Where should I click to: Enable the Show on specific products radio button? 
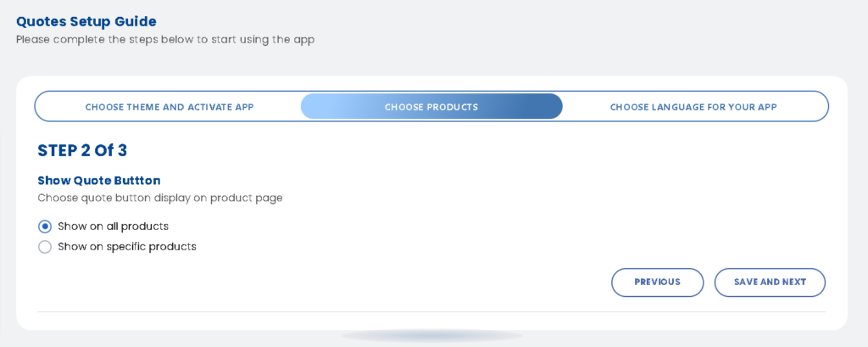pyautogui.click(x=45, y=247)
